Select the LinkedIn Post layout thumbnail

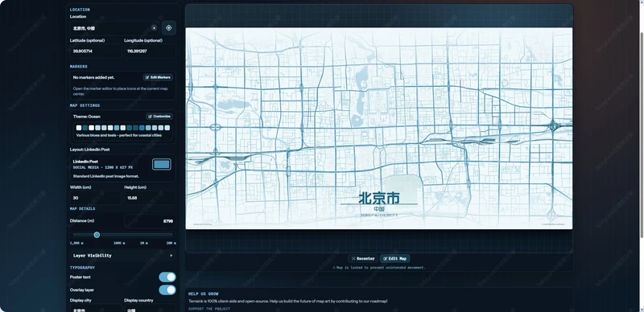pyautogui.click(x=162, y=165)
